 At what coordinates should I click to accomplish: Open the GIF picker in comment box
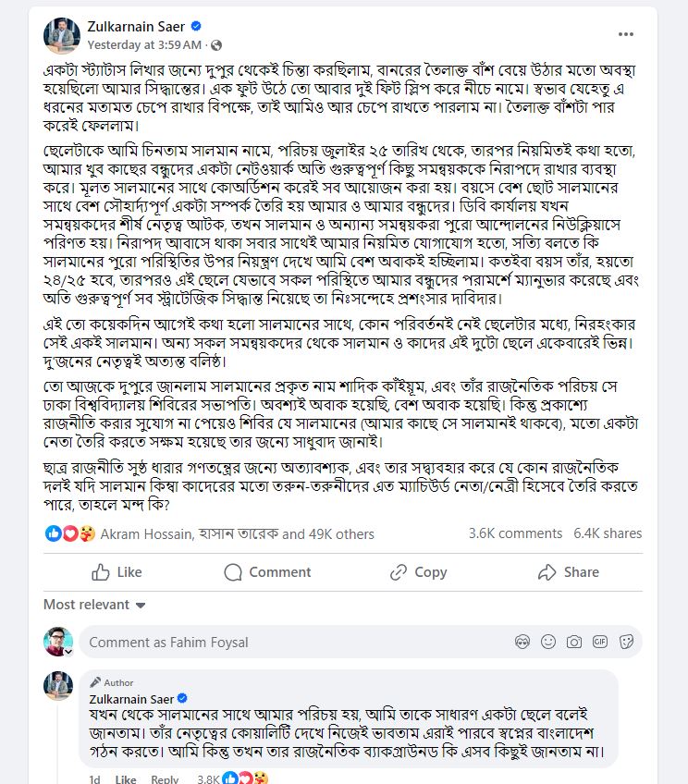click(x=600, y=642)
